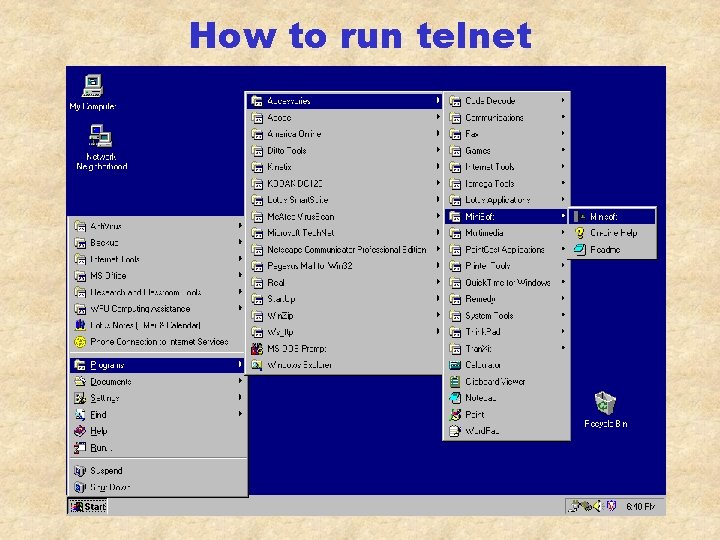
Task: Open the Ditto Tools program group
Action: (x=344, y=151)
